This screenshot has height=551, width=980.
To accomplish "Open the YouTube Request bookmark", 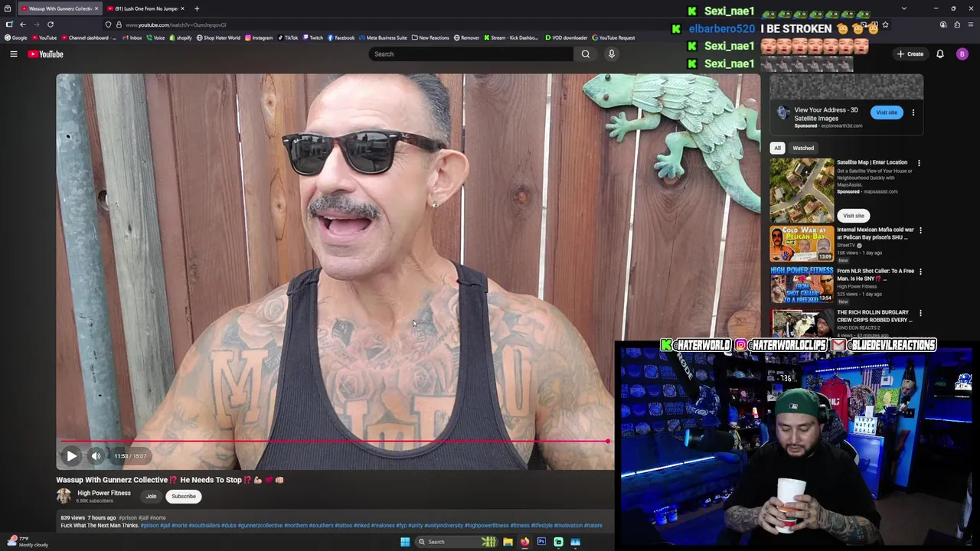I will 613,37.
